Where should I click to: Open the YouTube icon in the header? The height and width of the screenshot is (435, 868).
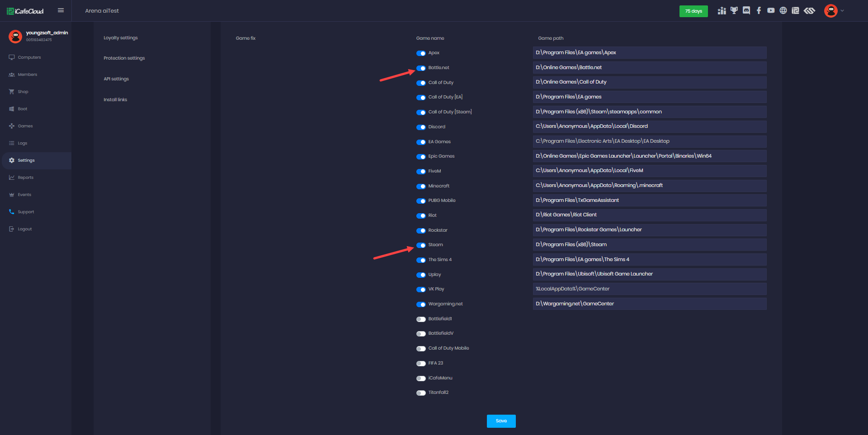(771, 10)
